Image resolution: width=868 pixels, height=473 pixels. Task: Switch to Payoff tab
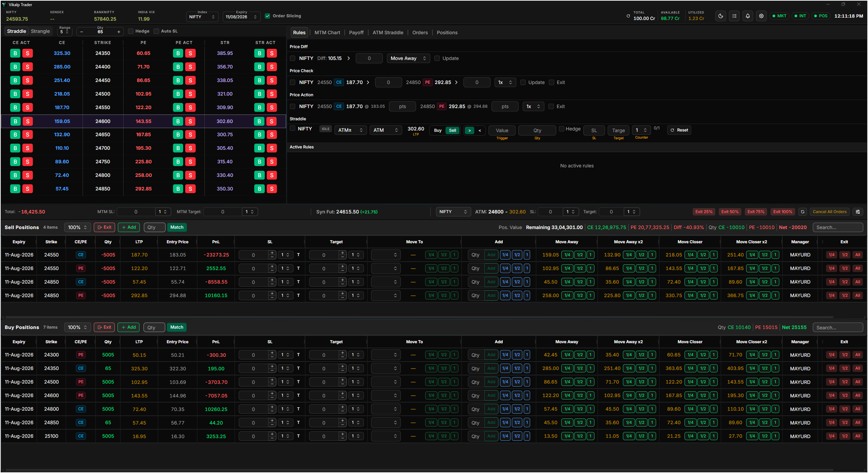356,33
